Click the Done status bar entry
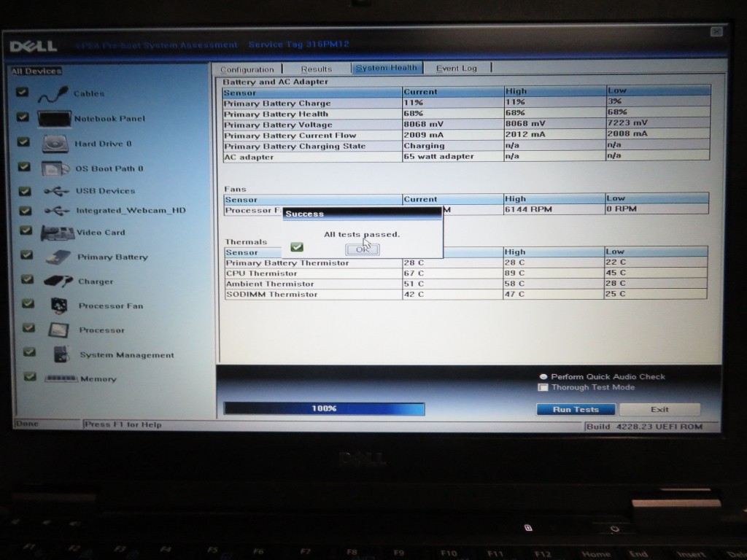747x560 pixels. (27, 424)
